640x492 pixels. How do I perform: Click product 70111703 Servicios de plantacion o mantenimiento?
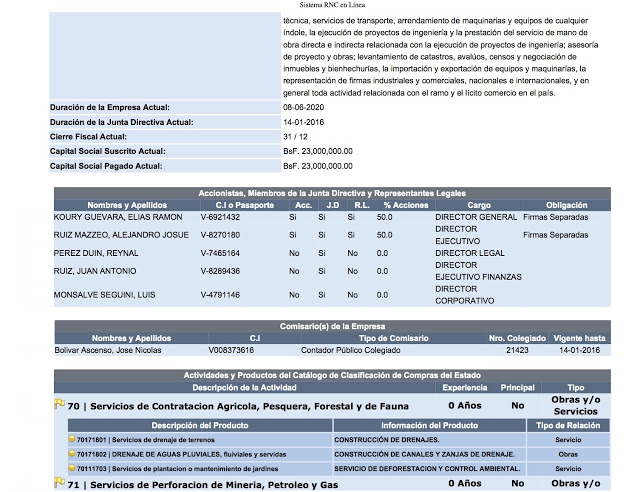(177, 469)
